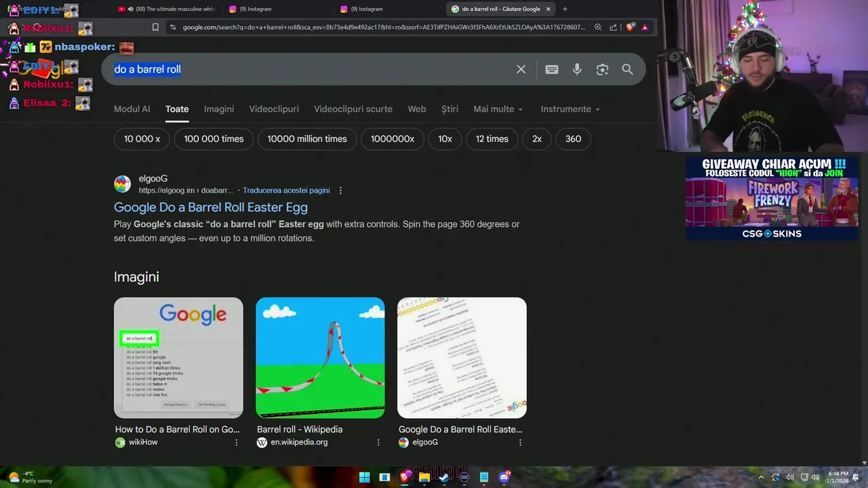Click the elgooG favicon beside first result
868x488 pixels.
[x=122, y=184]
